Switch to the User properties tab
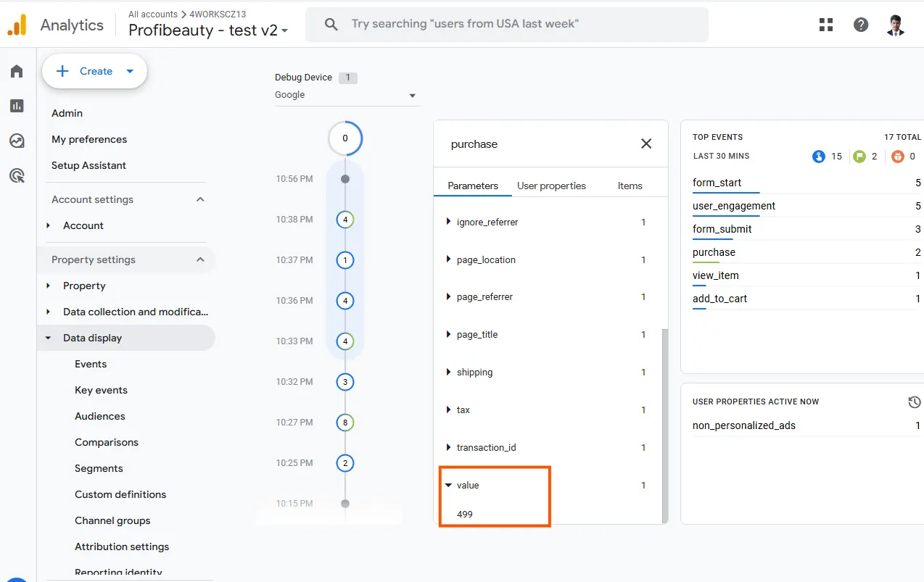This screenshot has height=582, width=924. click(x=551, y=186)
